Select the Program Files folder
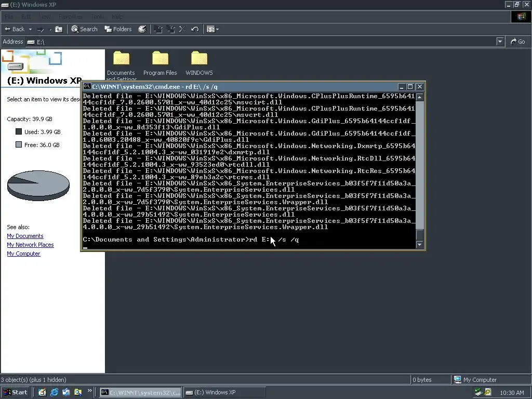 pyautogui.click(x=160, y=63)
